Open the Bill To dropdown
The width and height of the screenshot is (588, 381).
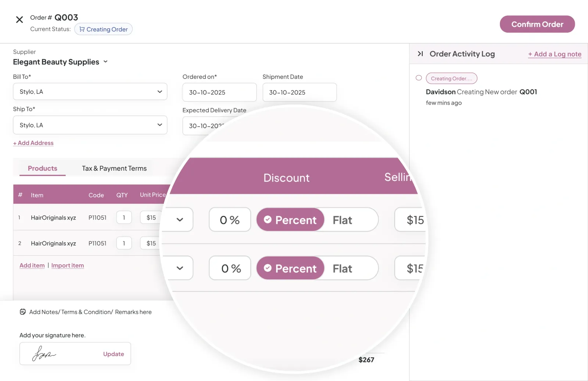click(90, 92)
